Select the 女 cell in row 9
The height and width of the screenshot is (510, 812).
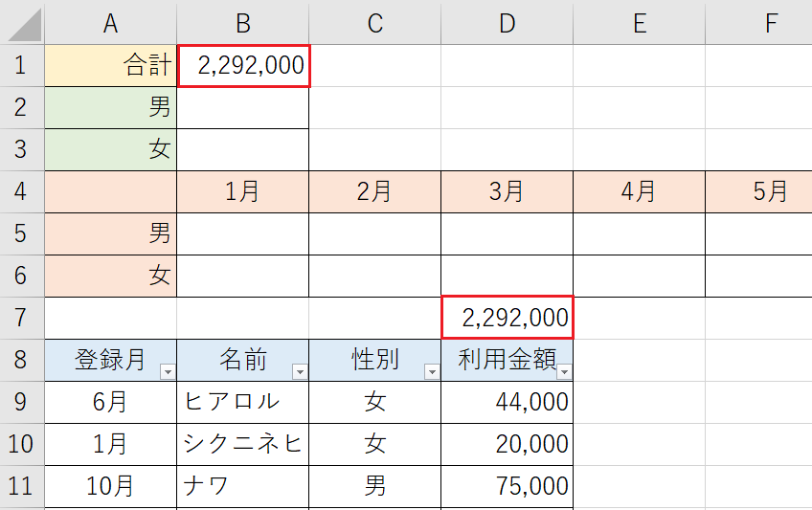point(375,402)
